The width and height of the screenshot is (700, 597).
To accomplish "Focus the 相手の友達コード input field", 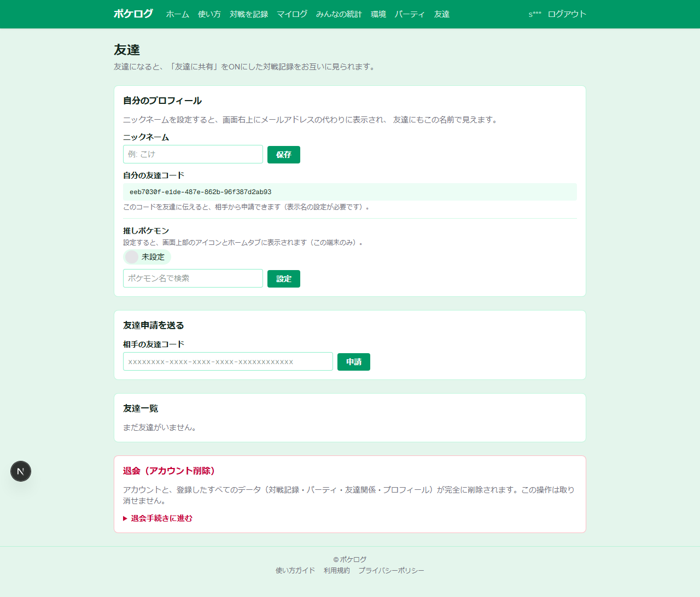I will (228, 361).
